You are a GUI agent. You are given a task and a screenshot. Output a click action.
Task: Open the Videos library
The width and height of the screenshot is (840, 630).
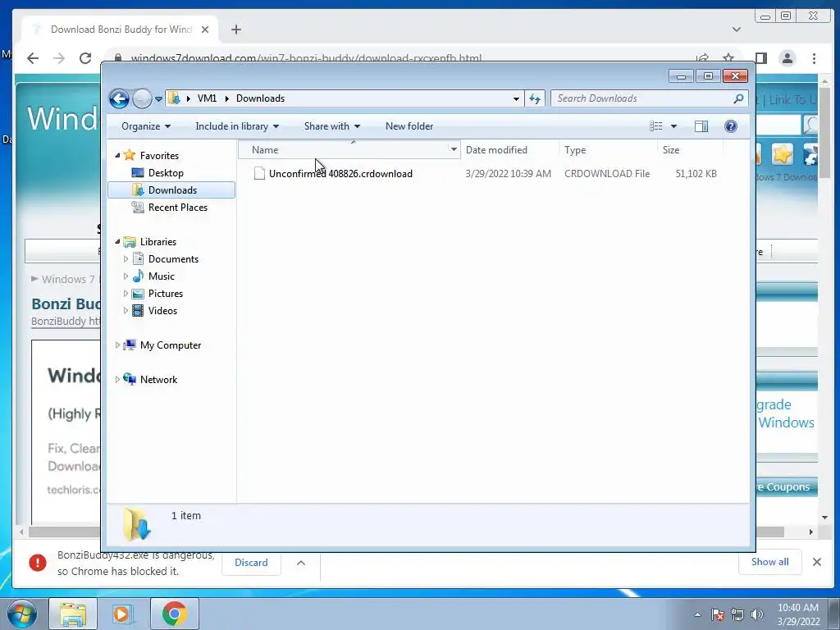pyautogui.click(x=162, y=311)
